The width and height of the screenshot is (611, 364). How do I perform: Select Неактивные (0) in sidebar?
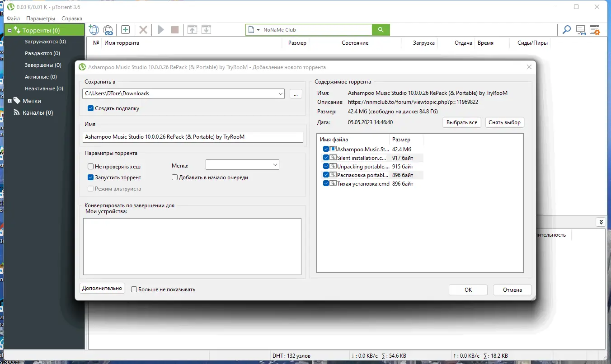44,89
